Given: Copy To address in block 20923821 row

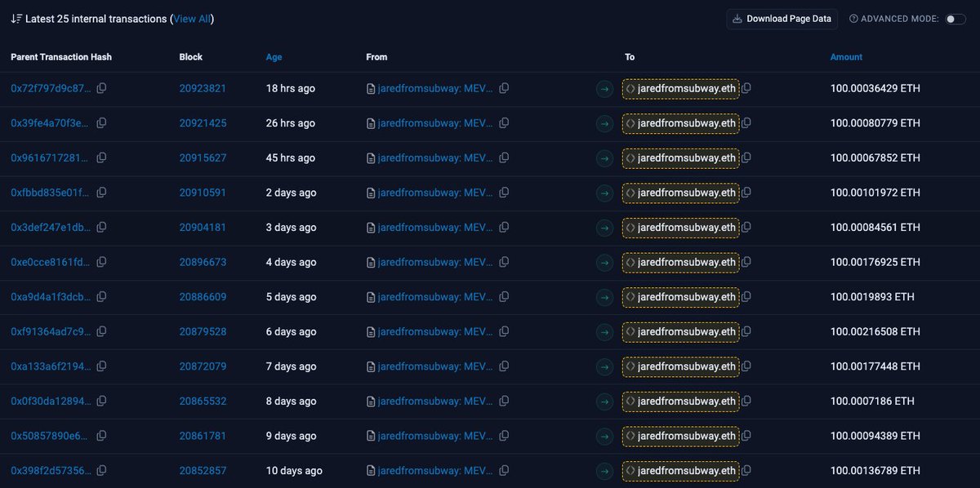Looking at the screenshot, I should [x=746, y=88].
